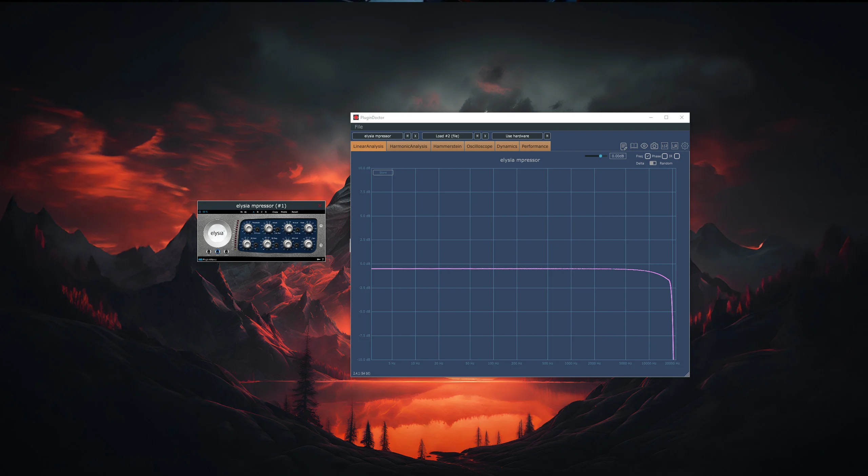Toggle the SC Extern switch by Threshold
868x476 pixels.
point(257,230)
